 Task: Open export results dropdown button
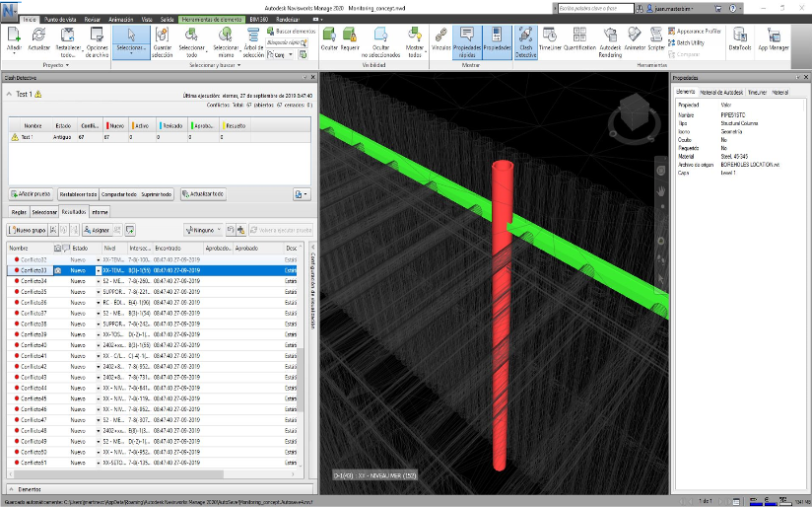[302, 194]
